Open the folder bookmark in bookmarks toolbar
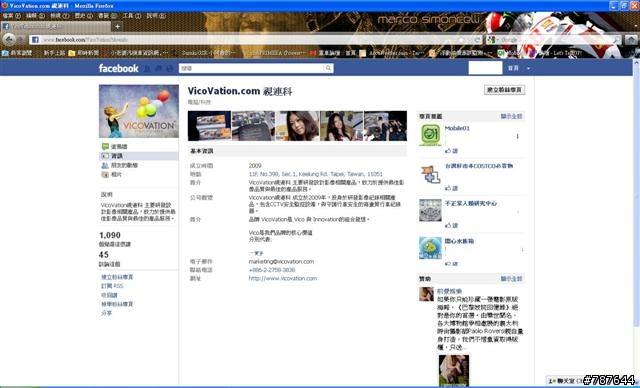Image resolution: width=640 pixels, height=388 pixels. (83, 53)
